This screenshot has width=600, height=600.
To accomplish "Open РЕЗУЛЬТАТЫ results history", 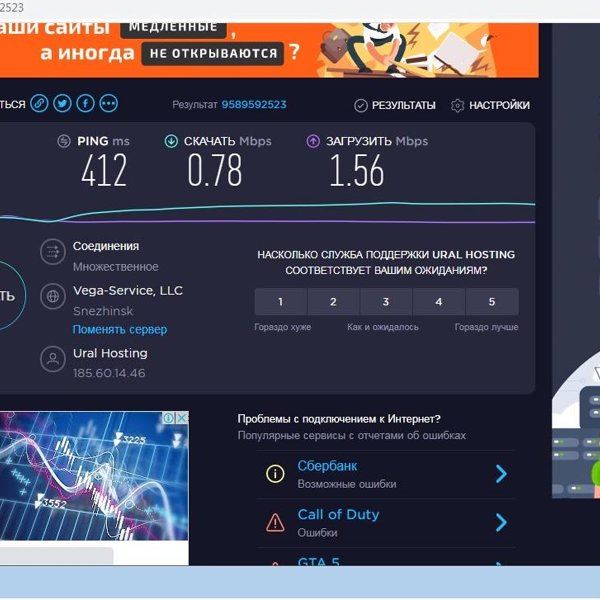I will [395, 105].
